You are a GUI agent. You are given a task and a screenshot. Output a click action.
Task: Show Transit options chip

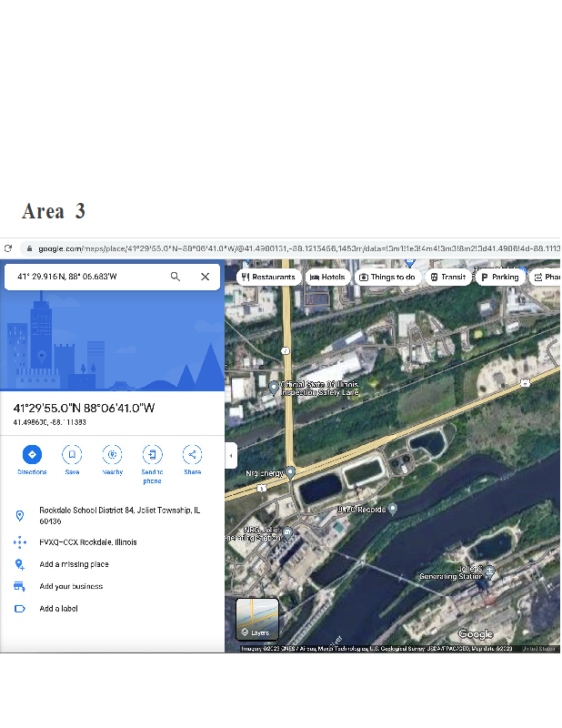pos(447,277)
